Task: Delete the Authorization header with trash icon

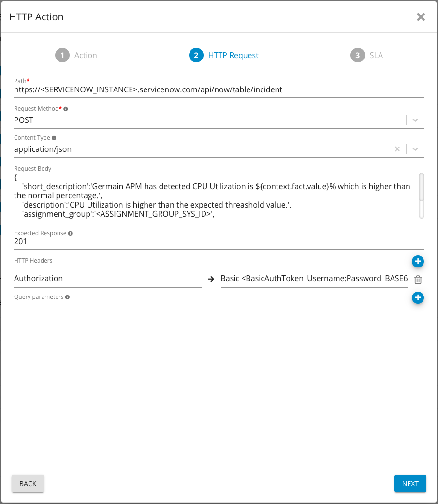Action: pyautogui.click(x=418, y=280)
